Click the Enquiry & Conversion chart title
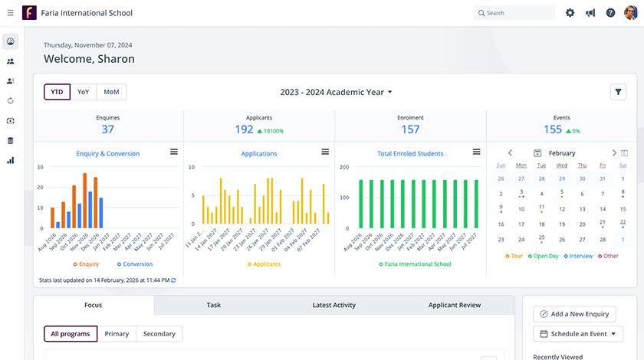Screen dimensions: 644x360 click(x=108, y=153)
